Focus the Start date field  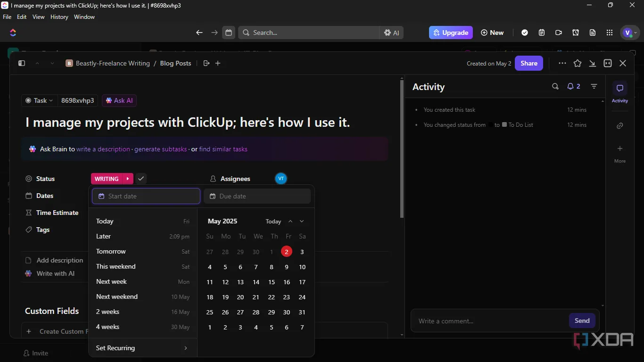coord(146,196)
